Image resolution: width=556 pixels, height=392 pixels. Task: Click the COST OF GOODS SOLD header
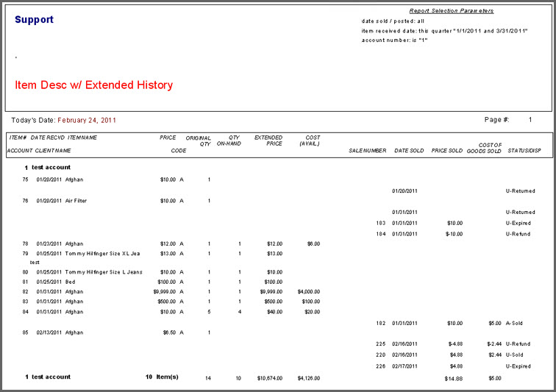click(x=484, y=148)
